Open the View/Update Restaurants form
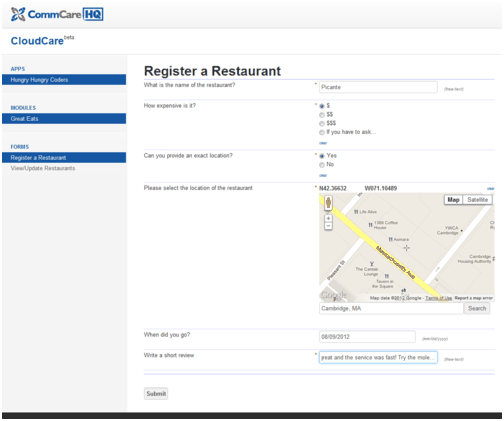The image size is (504, 421). (x=43, y=168)
